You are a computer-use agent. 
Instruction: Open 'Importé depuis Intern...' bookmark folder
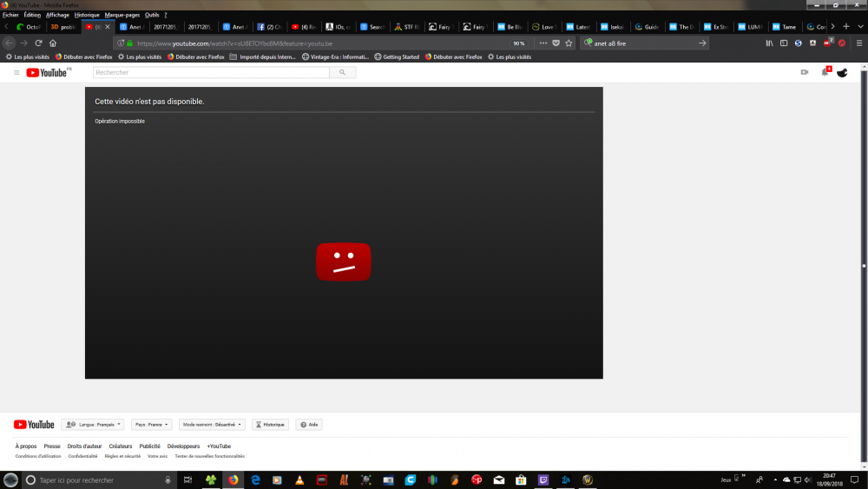coord(262,56)
